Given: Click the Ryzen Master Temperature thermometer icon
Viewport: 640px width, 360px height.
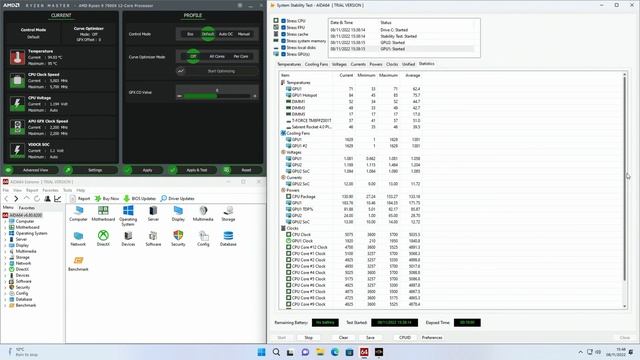Looking at the screenshot, I should (x=17, y=57).
